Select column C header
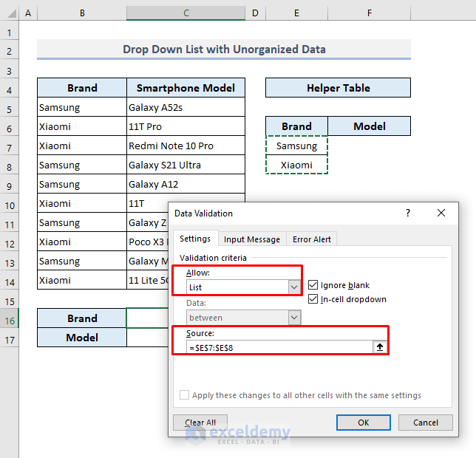476x458 pixels. [186, 13]
